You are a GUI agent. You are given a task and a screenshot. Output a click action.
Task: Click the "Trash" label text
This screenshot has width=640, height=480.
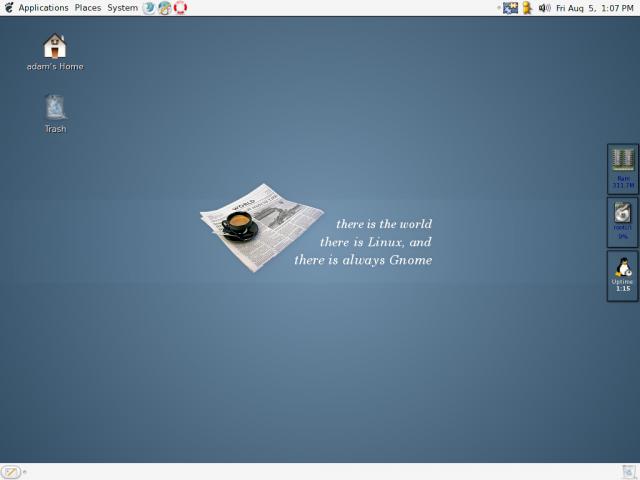tap(56, 129)
